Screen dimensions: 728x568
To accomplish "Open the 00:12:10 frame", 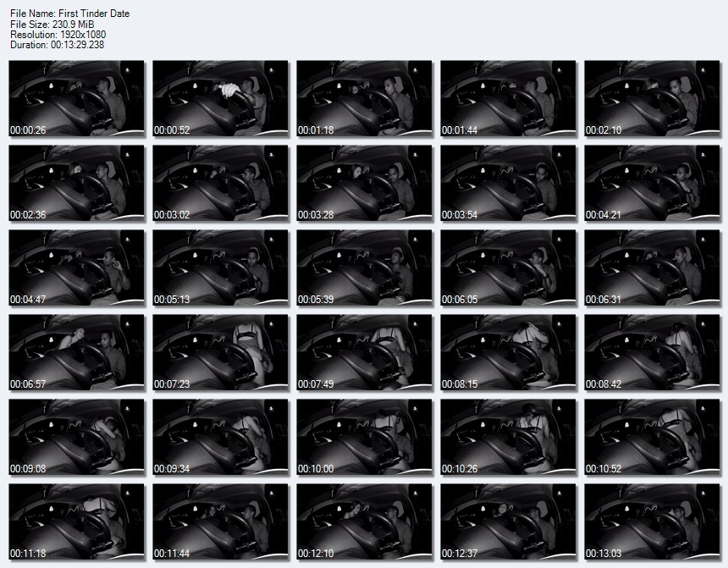I will point(365,522).
